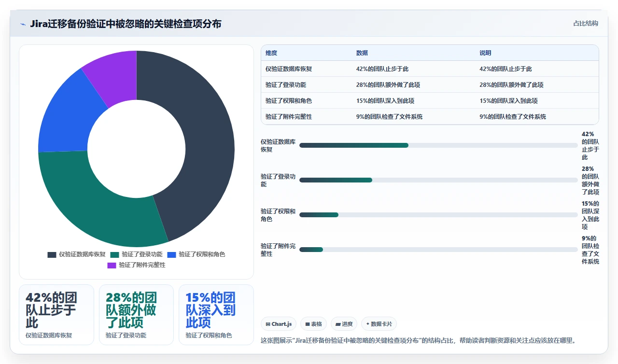This screenshot has width=618, height=364.
Task: Toggle the 验证了登录功能 legend item
Action: 136,254
